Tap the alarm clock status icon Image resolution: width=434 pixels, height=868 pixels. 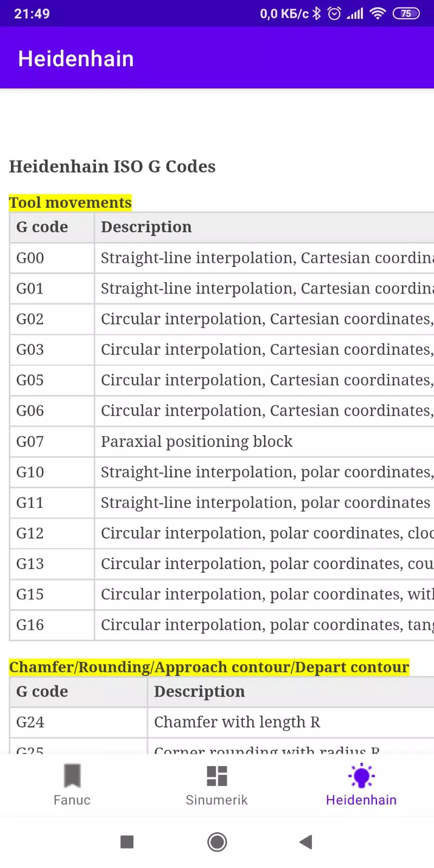(x=335, y=14)
